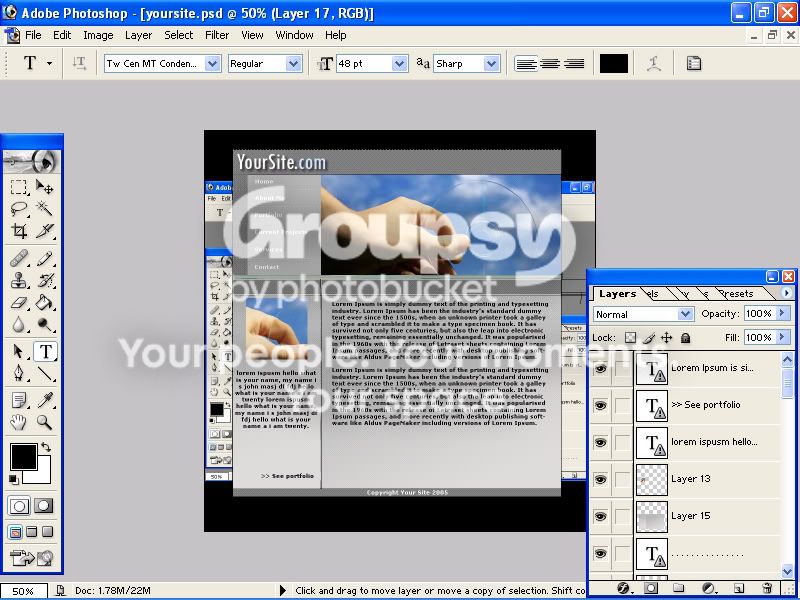Select the Eyedropper tool

[x=44, y=401]
